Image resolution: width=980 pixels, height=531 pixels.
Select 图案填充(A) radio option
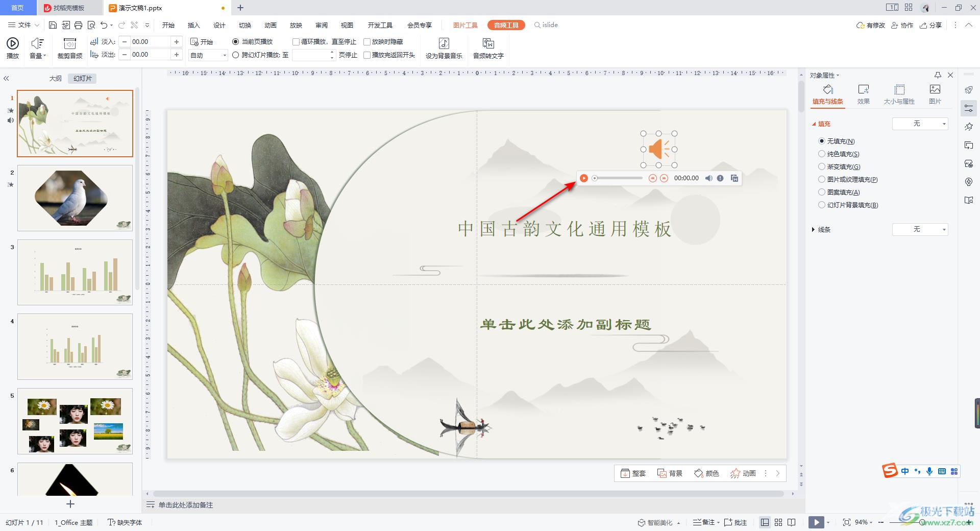point(822,192)
